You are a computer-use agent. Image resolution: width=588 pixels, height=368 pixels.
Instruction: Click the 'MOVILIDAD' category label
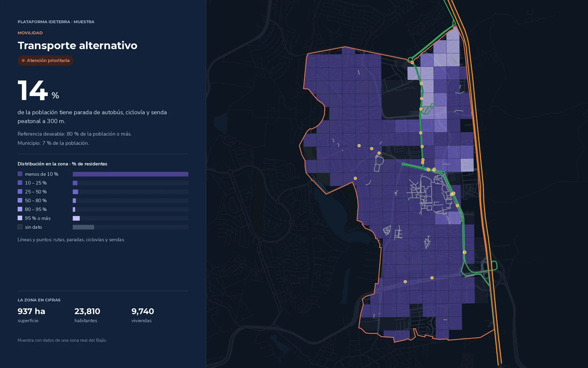[30, 33]
